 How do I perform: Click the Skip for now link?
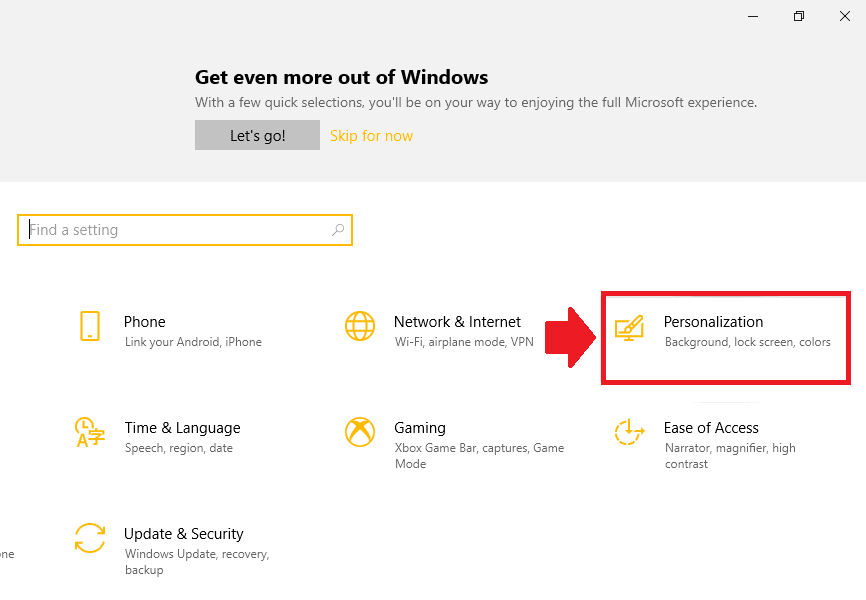371,136
